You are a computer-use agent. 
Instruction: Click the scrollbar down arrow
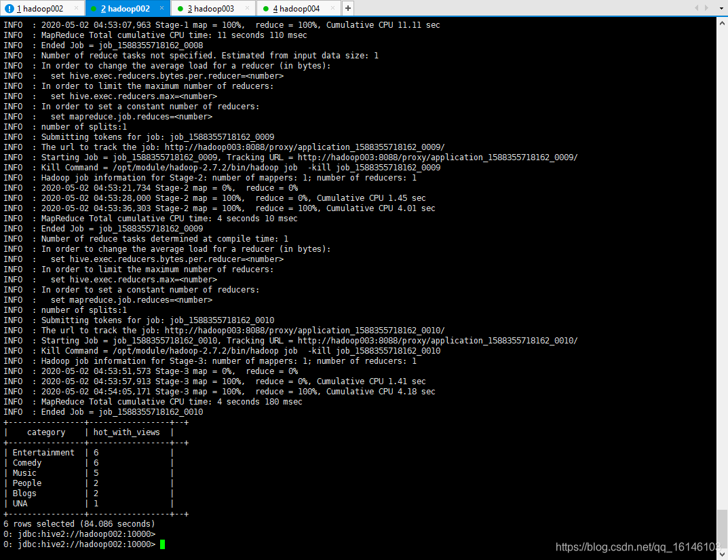tap(723, 554)
